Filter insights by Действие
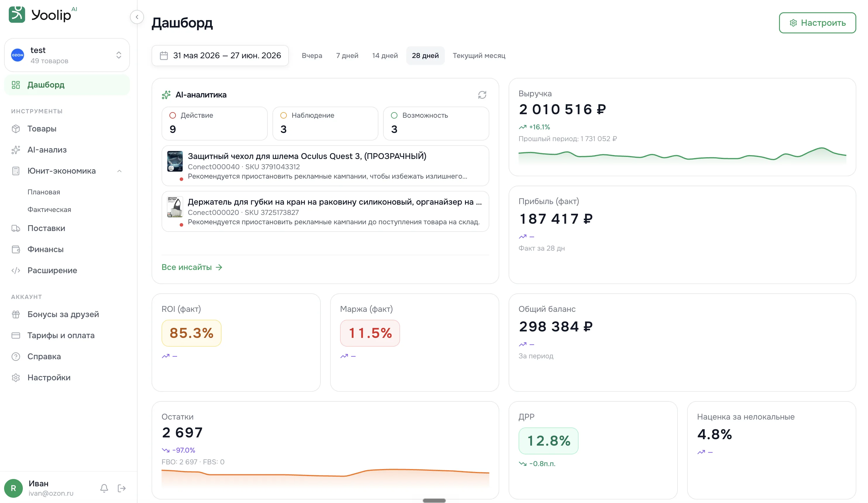 click(214, 123)
